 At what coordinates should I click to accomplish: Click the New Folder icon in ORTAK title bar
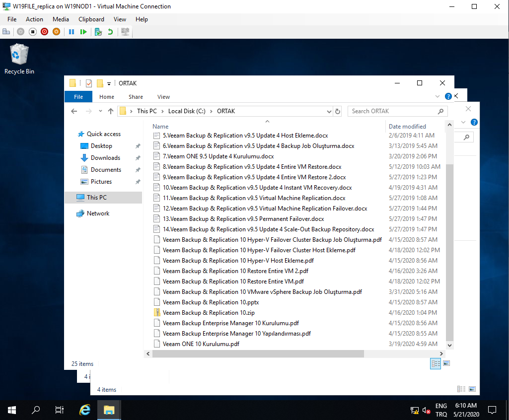pyautogui.click(x=100, y=83)
